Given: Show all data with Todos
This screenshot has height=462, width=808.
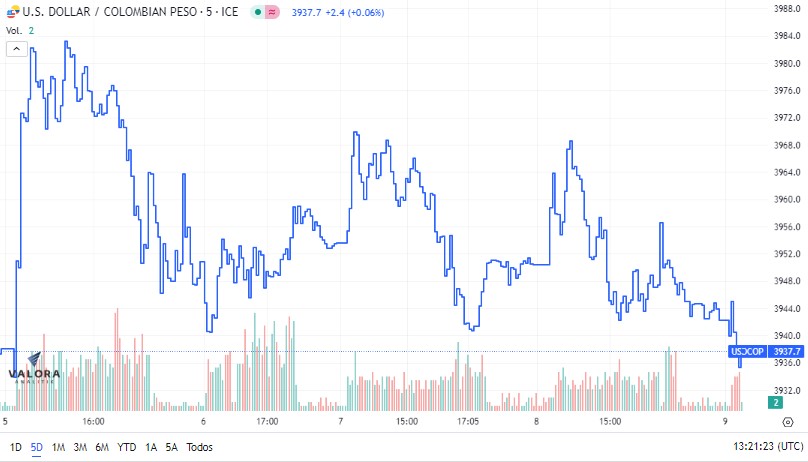Looking at the screenshot, I should click(x=199, y=447).
